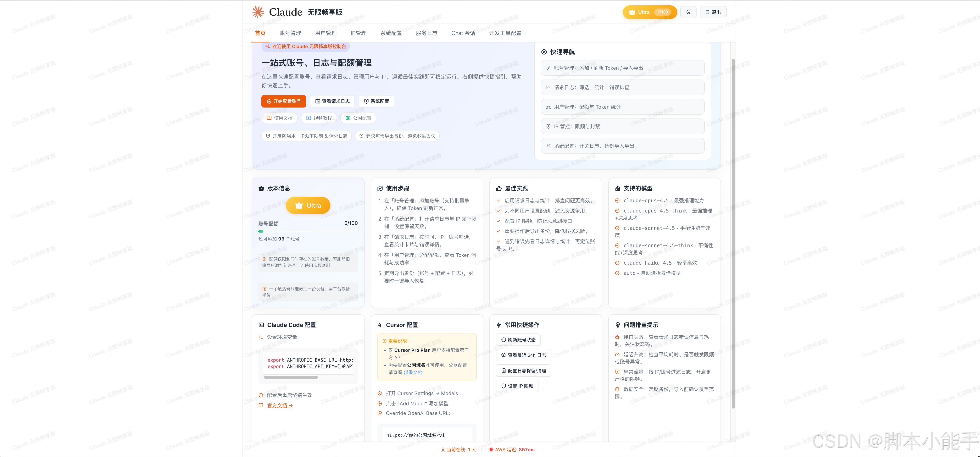Click the magnifier icon on 查看最近 24h 日志
The width and height of the screenshot is (980, 457).
click(503, 355)
